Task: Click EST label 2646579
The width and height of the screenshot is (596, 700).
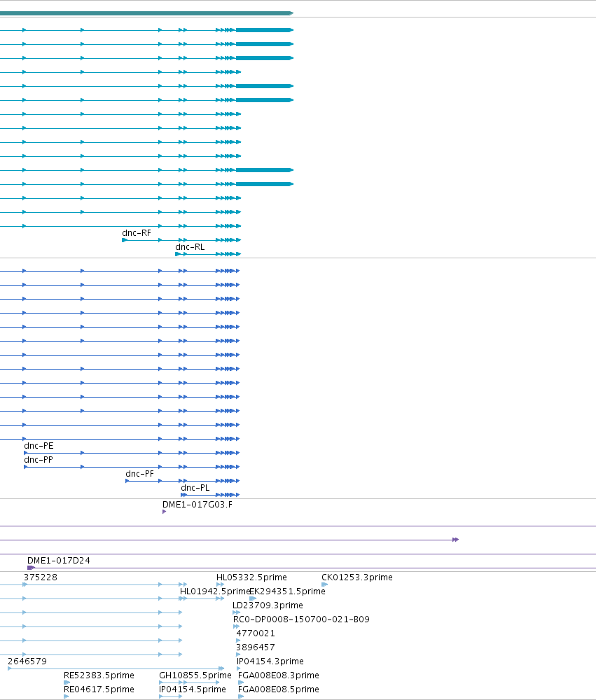Action: 27,661
